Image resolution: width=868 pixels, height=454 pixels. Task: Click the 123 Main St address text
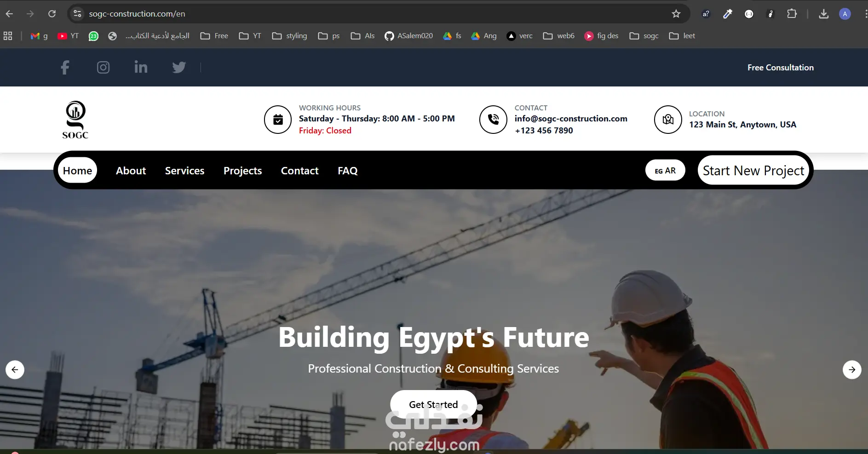(742, 125)
